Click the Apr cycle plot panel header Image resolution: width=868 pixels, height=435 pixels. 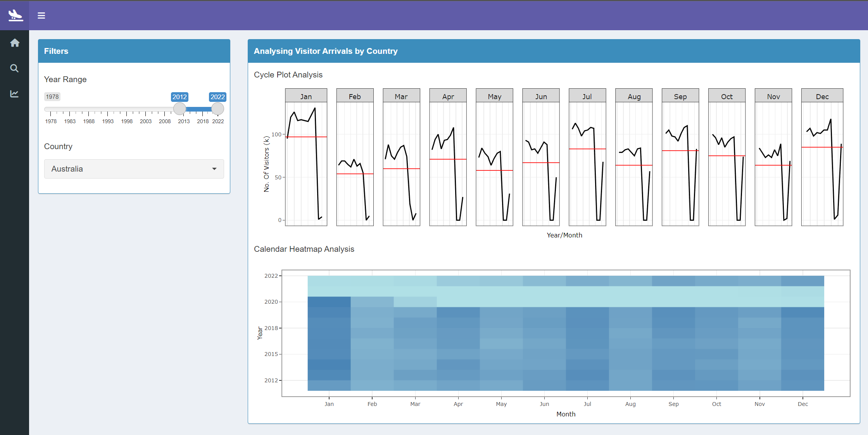[x=448, y=96]
